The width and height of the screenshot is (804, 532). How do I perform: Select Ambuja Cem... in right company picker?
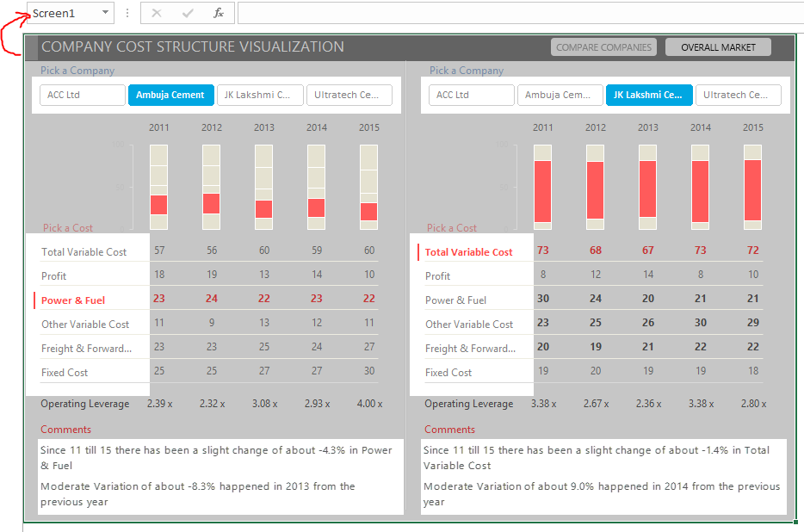(x=560, y=95)
